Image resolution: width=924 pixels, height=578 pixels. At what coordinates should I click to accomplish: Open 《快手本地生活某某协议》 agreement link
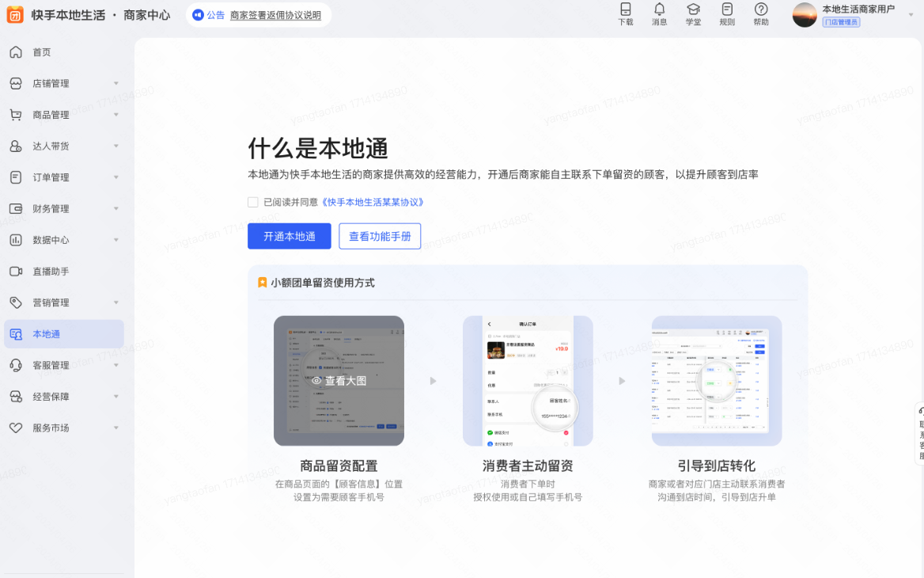373,203
